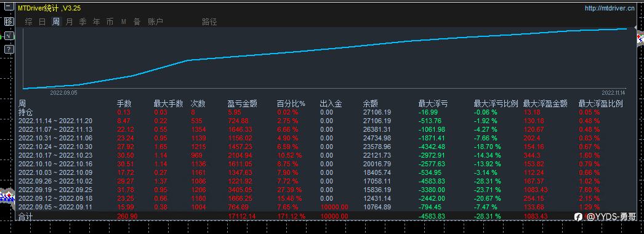This screenshot has width=644, height=234.
Task: Switch to the 月 monthly tab
Action: tap(69, 22)
